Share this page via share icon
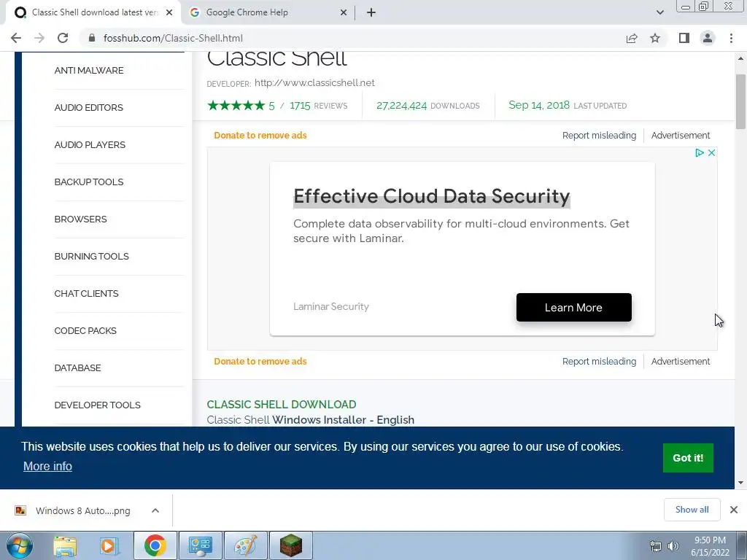The width and height of the screenshot is (747, 560). point(632,38)
